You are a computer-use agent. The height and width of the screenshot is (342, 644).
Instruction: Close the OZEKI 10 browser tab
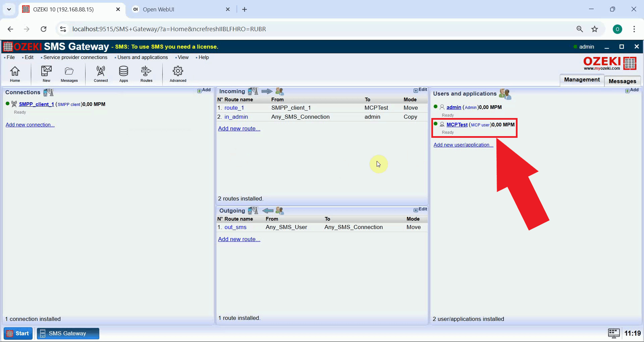(x=118, y=9)
